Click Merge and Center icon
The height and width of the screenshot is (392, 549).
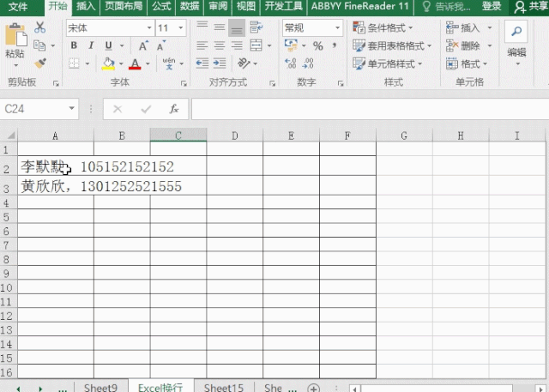coord(256,45)
